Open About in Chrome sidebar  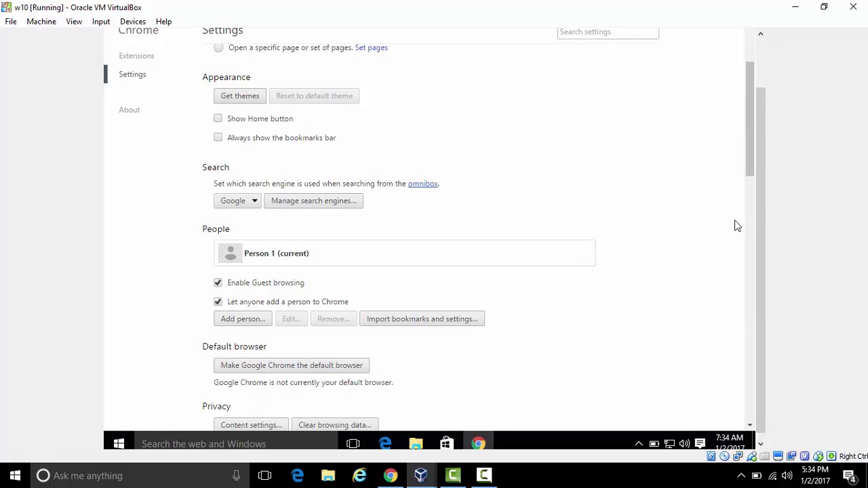point(129,110)
